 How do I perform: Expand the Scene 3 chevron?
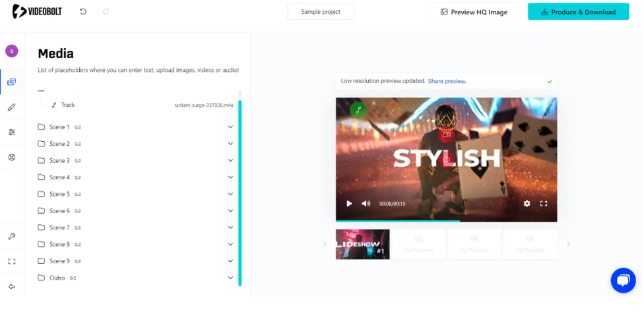coord(230,160)
